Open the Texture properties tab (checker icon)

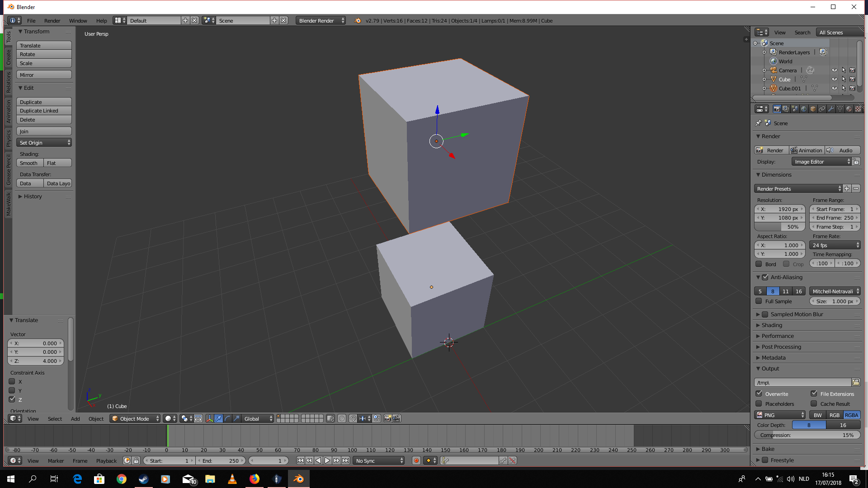(858, 109)
